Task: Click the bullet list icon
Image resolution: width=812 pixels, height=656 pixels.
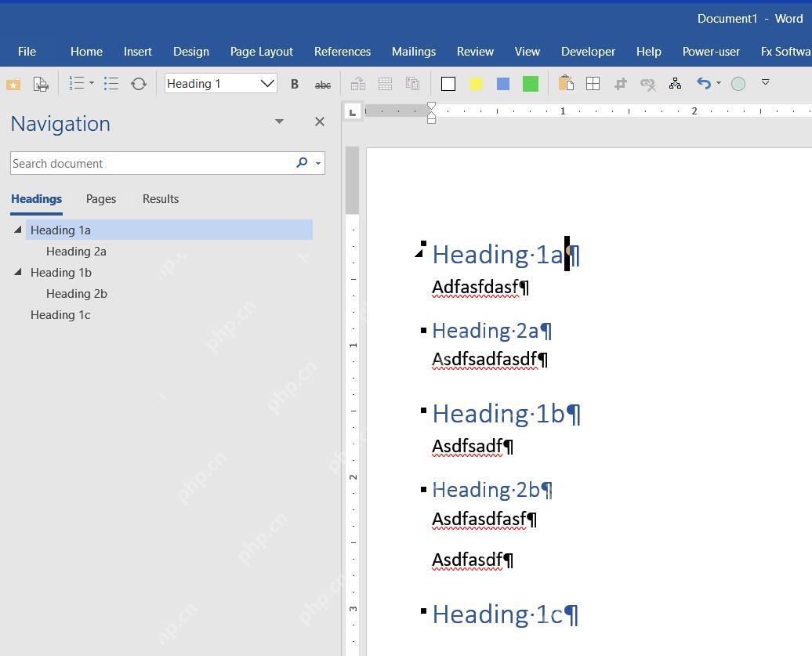Action: [x=111, y=83]
